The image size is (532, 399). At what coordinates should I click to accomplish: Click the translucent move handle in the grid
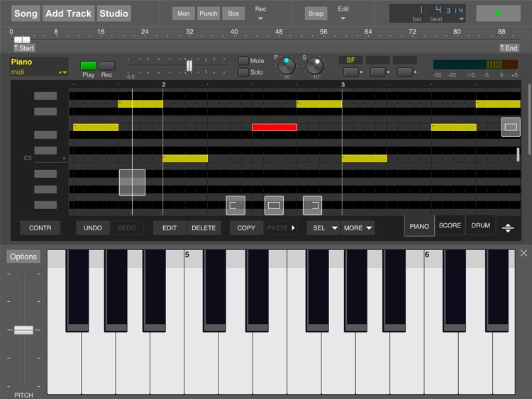pyautogui.click(x=132, y=183)
